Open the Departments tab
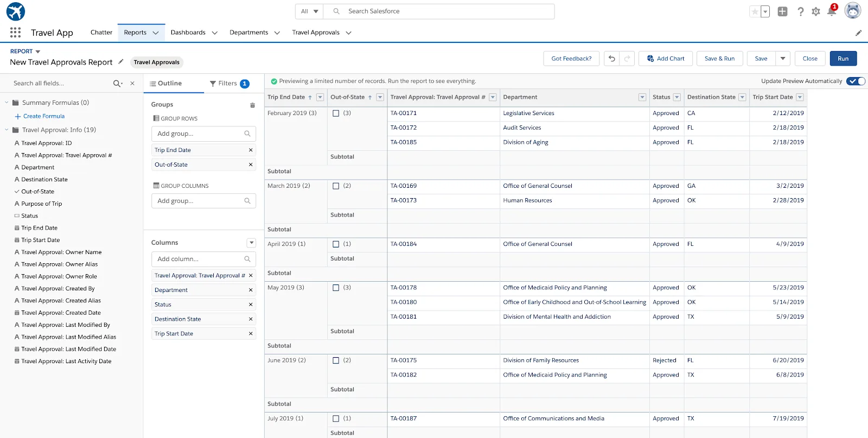Screen dimensions: 868x438 click(249, 33)
